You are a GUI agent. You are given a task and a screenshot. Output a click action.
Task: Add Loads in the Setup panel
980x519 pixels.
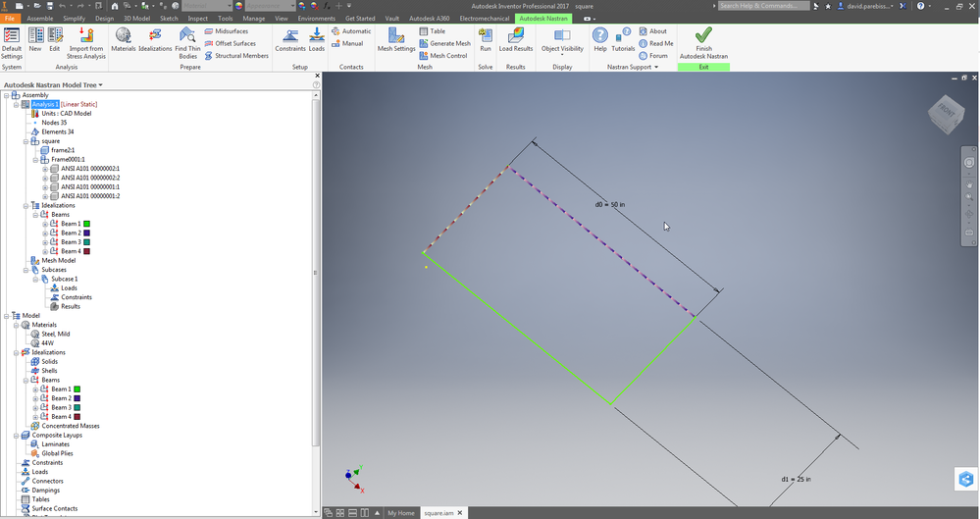[317, 40]
